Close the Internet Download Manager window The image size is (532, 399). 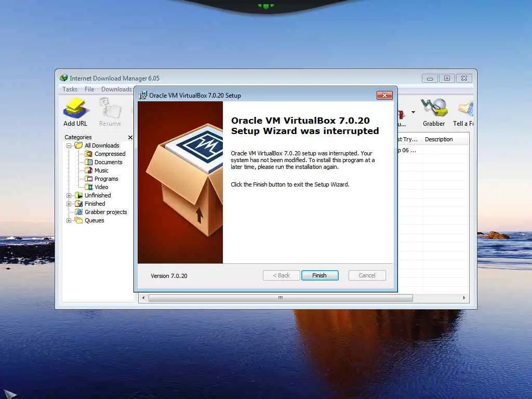click(x=464, y=78)
